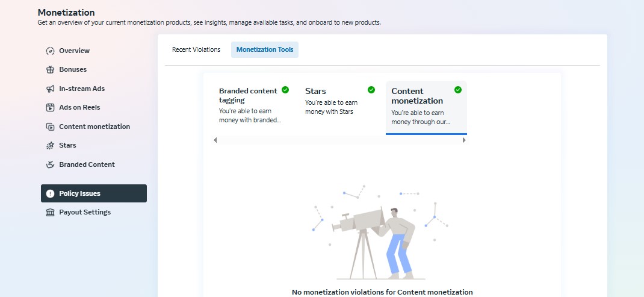
Task: Open the Content monetization sidebar icon
Action: tap(50, 127)
